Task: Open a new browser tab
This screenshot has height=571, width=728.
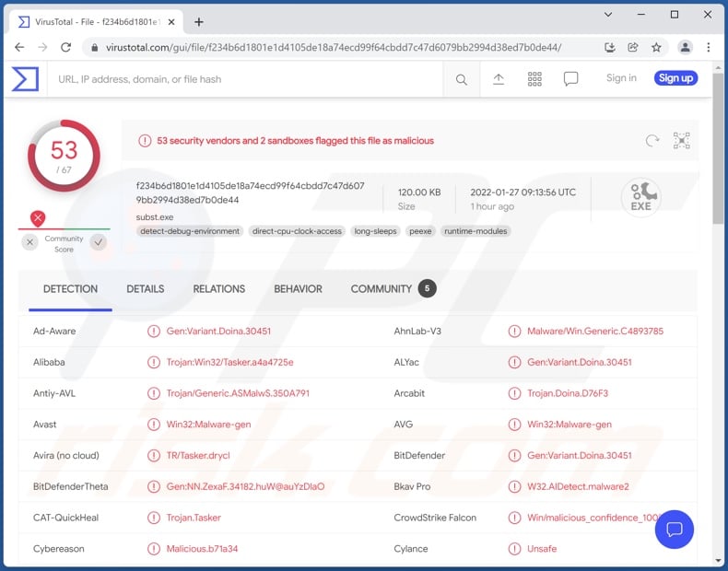Action: coord(199,22)
